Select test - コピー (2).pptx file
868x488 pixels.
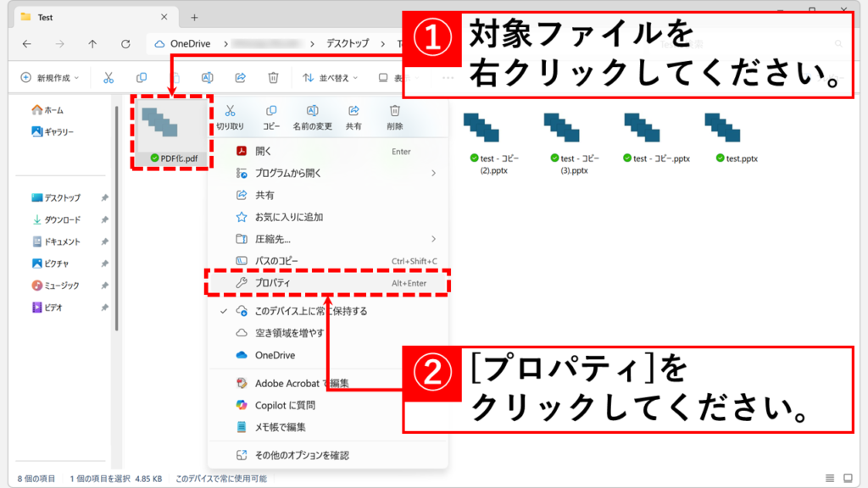[492, 142]
